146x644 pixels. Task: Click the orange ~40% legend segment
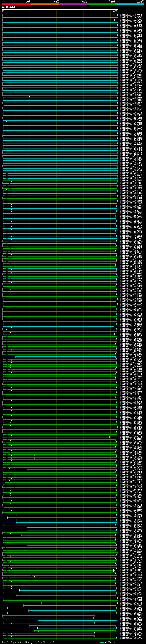[x=45, y=4]
